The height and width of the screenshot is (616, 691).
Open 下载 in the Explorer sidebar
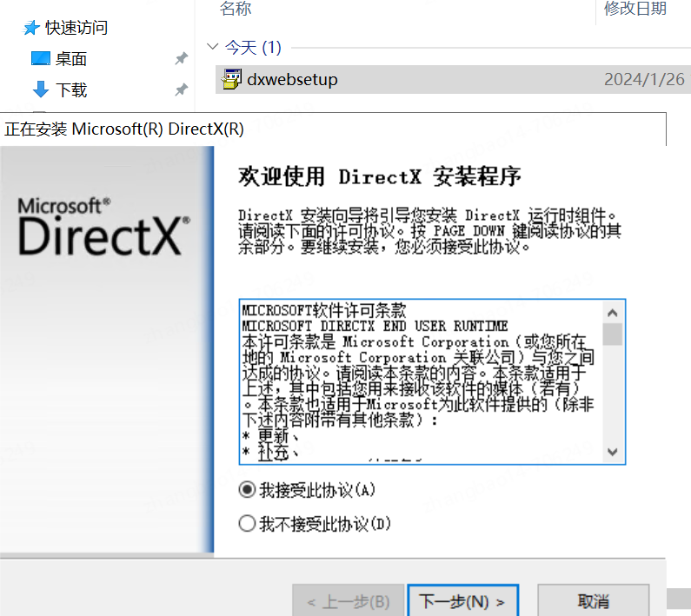71,89
